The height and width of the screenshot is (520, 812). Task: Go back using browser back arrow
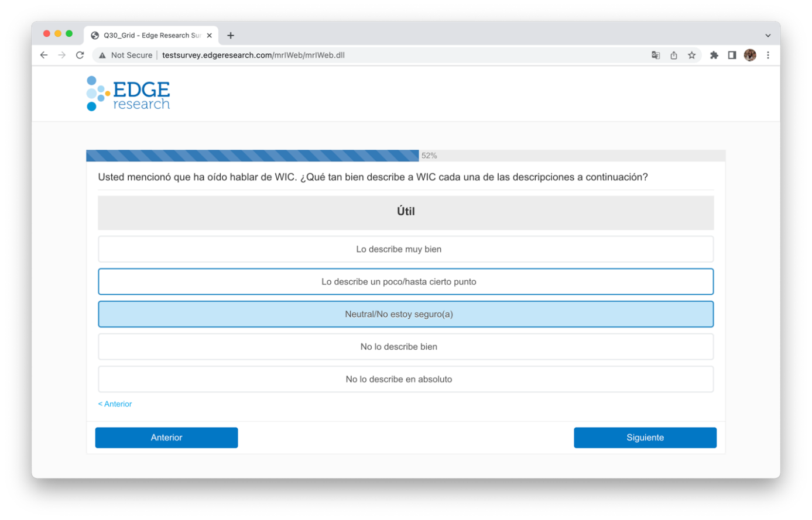tap(44, 55)
